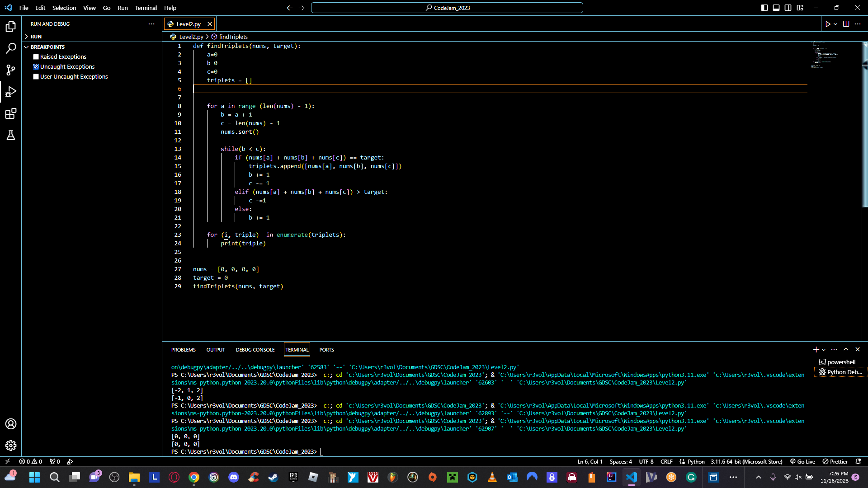This screenshot has width=868, height=488.
Task: Click the Run Python File play button
Action: (827, 24)
